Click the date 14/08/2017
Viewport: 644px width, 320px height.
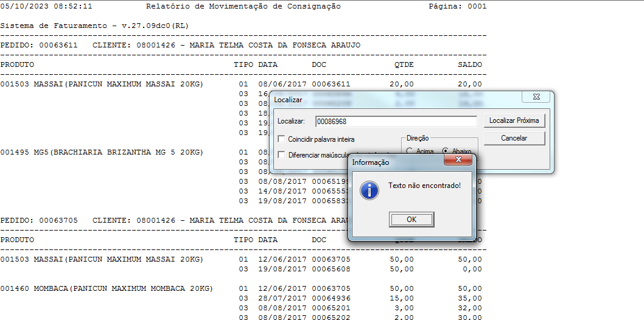click(282, 191)
